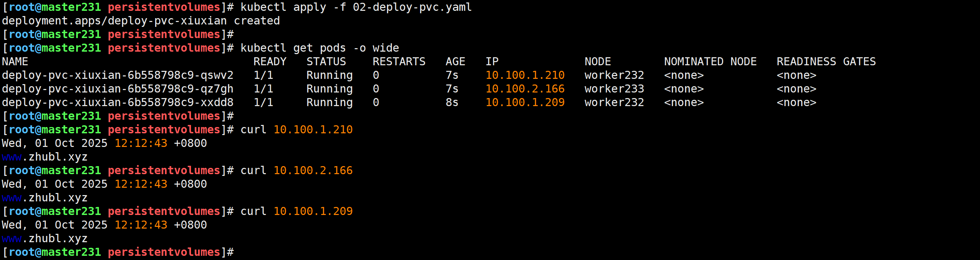The image size is (980, 260).
Task: Click the curl 10.100.1.209 command
Action: pyautogui.click(x=296, y=211)
